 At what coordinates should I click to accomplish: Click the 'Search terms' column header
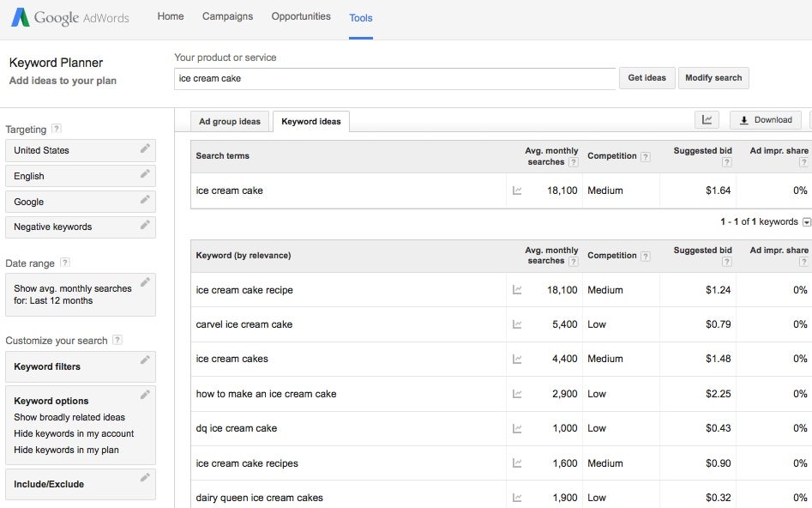point(223,156)
